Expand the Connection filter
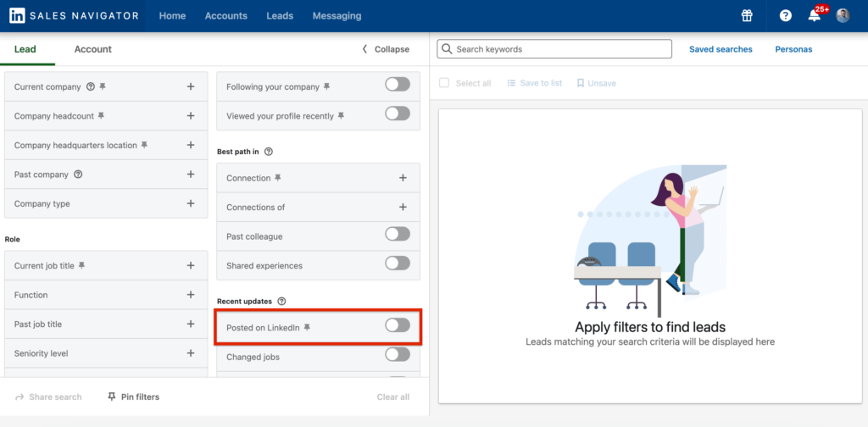 [403, 179]
